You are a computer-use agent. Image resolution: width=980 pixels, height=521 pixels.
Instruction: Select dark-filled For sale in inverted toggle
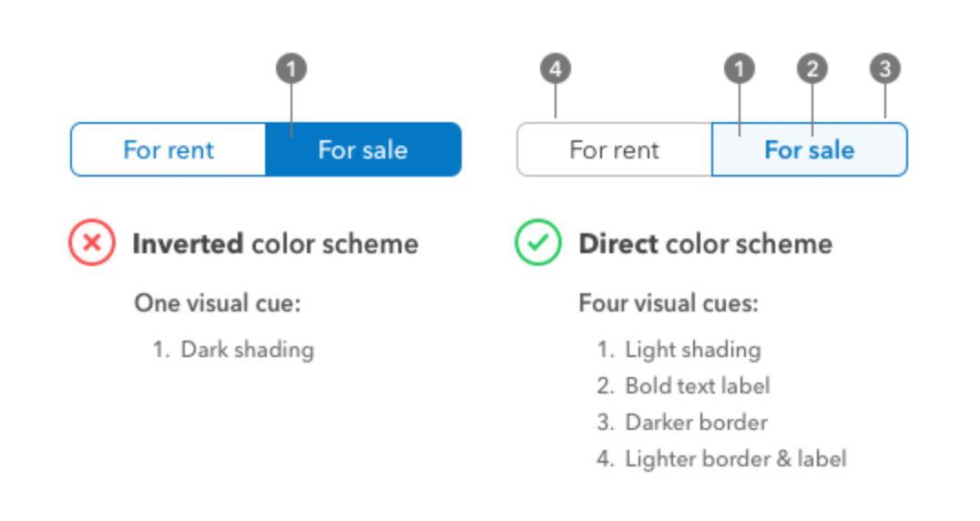[x=363, y=150]
